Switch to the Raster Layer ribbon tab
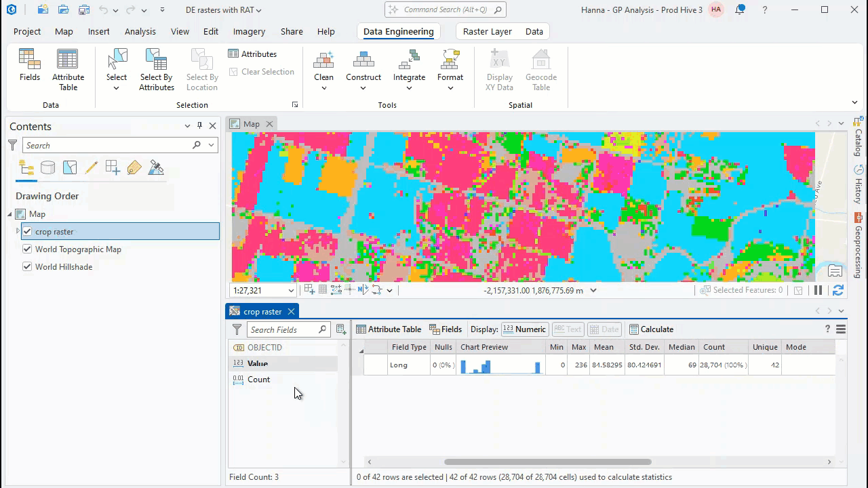Image resolution: width=868 pixels, height=488 pixels. (x=487, y=31)
